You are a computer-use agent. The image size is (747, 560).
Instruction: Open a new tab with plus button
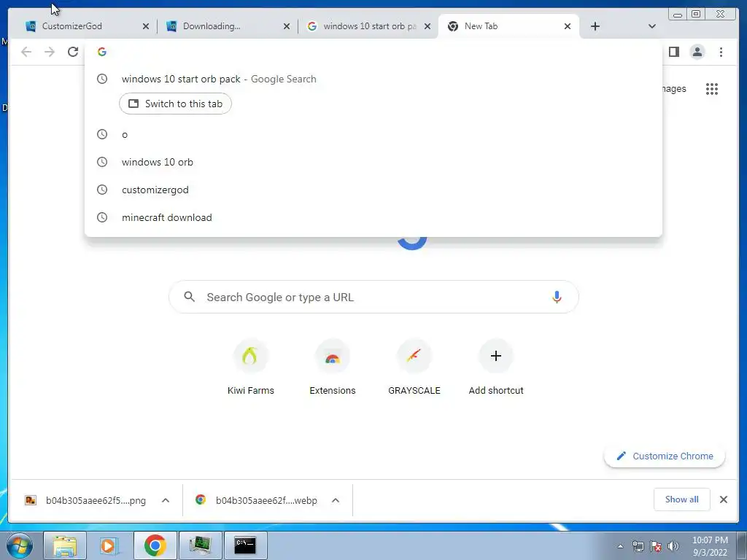click(595, 26)
